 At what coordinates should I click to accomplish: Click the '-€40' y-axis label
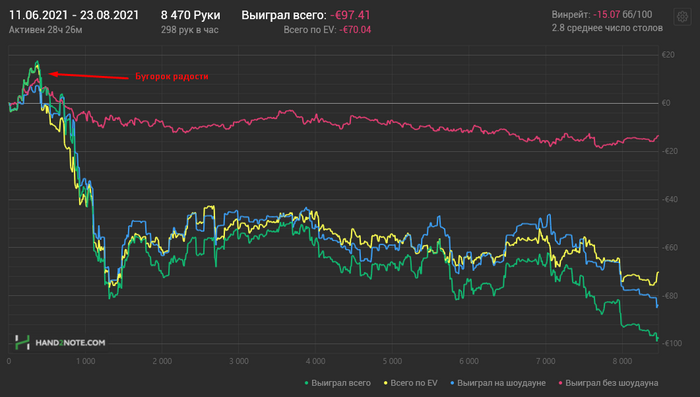point(670,200)
